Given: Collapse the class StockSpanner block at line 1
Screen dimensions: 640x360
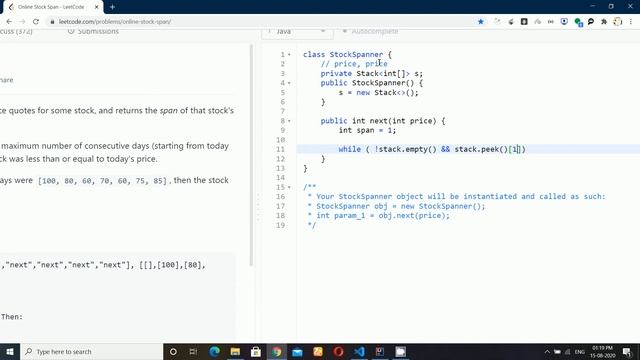Looking at the screenshot, I should click(289, 55).
